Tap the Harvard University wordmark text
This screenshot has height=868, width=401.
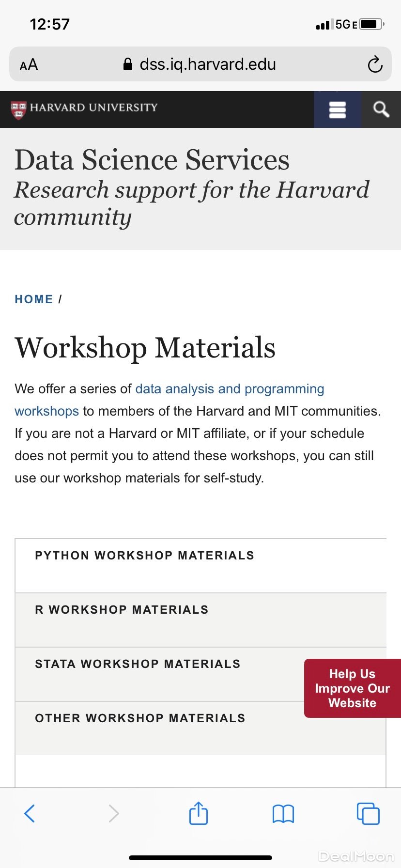point(94,108)
